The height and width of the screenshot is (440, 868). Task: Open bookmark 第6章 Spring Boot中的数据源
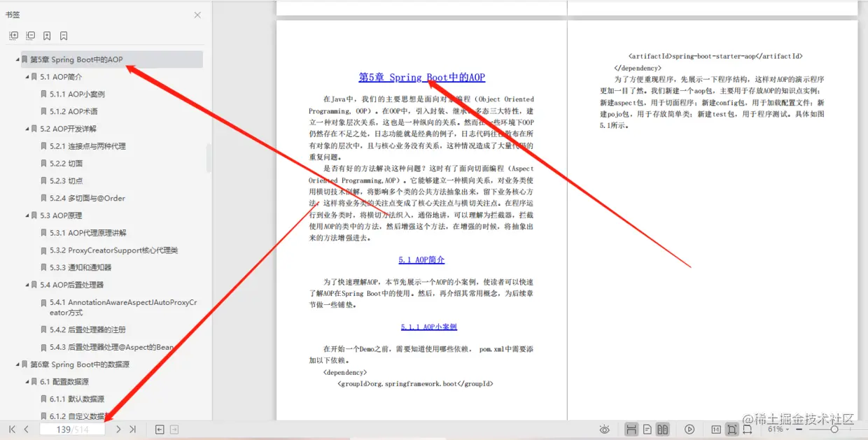point(80,364)
